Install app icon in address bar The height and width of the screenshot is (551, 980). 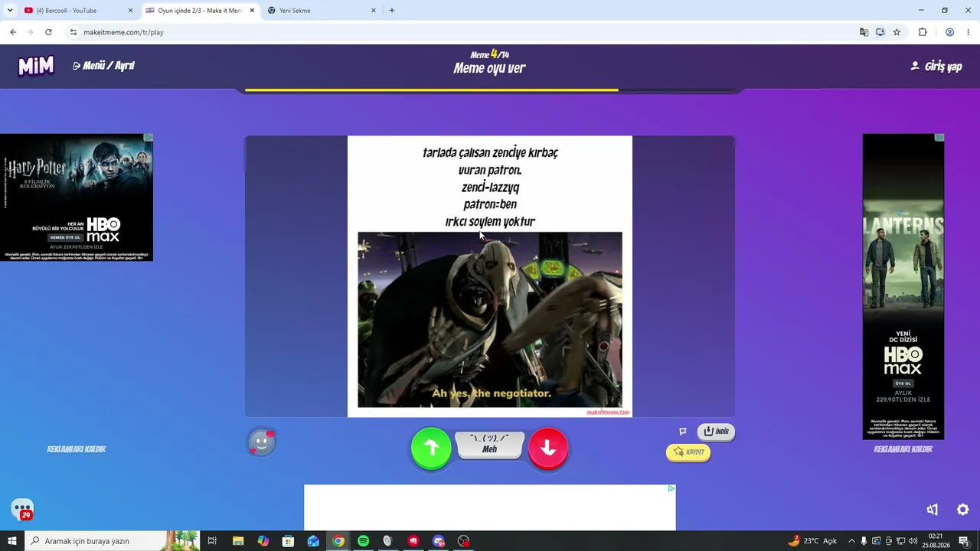coord(880,32)
